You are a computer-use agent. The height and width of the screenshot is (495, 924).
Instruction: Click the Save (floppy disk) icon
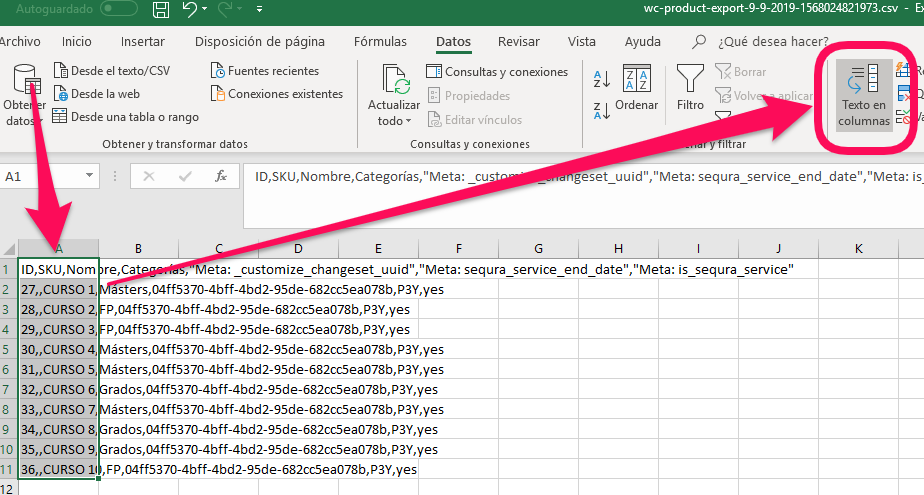(161, 9)
